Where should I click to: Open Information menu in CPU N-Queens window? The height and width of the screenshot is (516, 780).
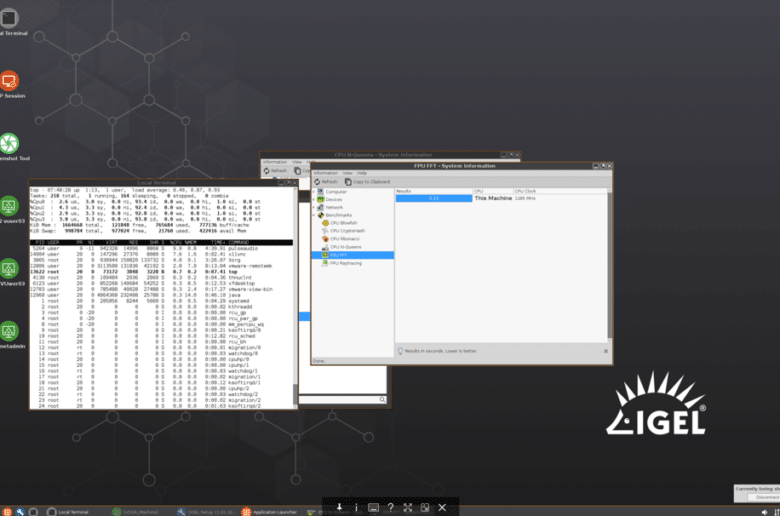tap(275, 162)
